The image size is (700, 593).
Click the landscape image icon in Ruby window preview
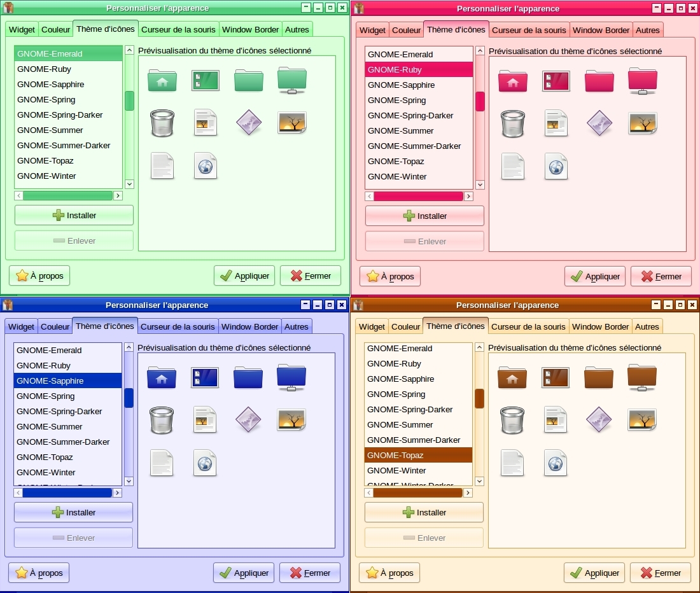coord(643,123)
